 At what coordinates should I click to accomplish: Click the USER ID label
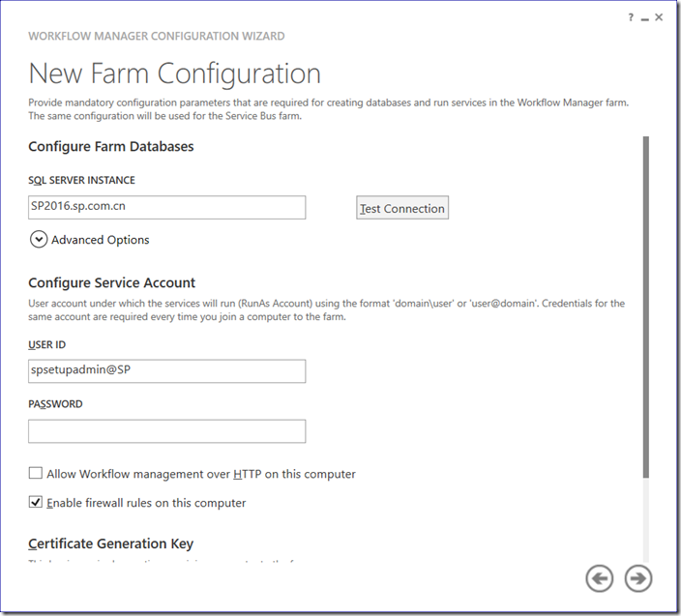point(46,344)
